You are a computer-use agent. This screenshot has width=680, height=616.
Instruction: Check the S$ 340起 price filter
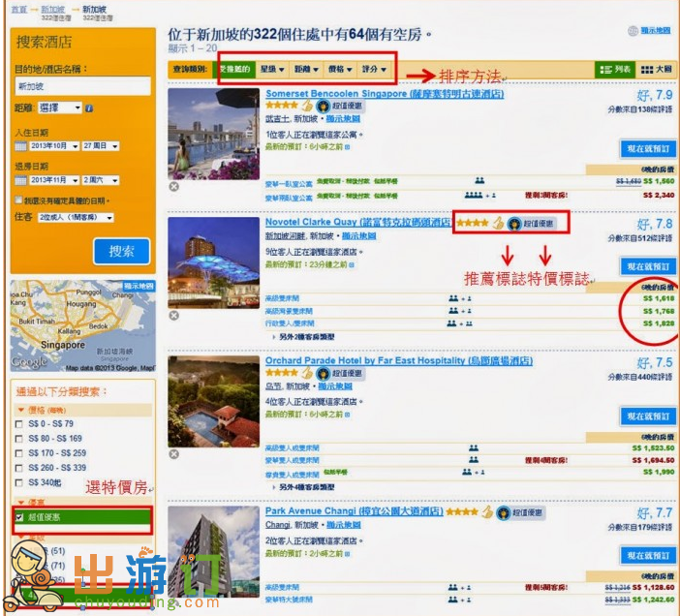click(x=19, y=482)
